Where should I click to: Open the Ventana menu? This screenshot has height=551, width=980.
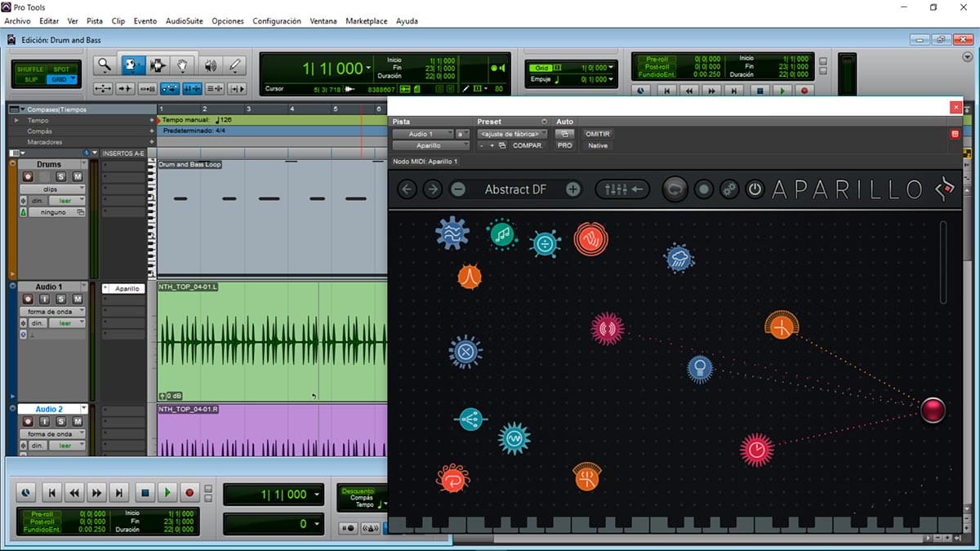click(323, 21)
